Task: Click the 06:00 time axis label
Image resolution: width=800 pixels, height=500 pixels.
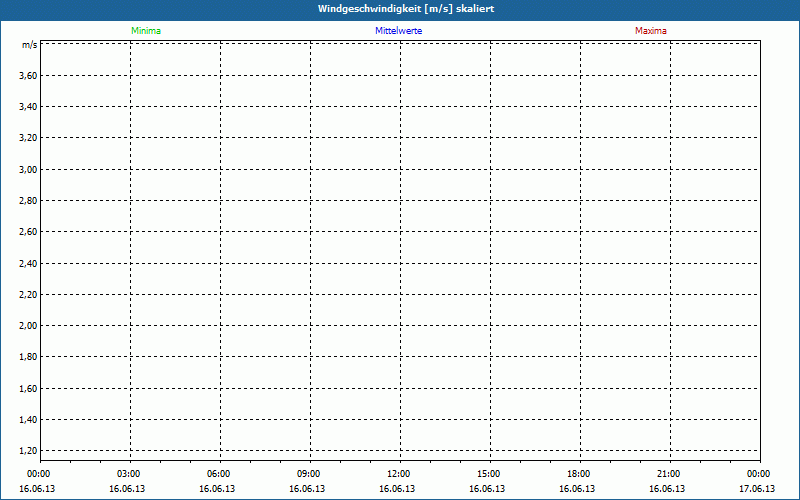Action: click(x=219, y=474)
